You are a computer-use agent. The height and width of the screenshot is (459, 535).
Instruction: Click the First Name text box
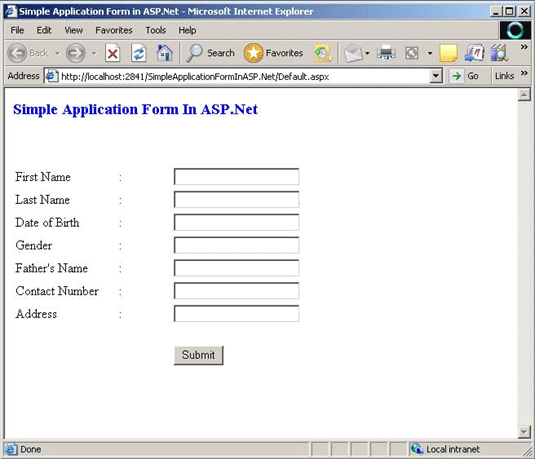[x=236, y=177]
